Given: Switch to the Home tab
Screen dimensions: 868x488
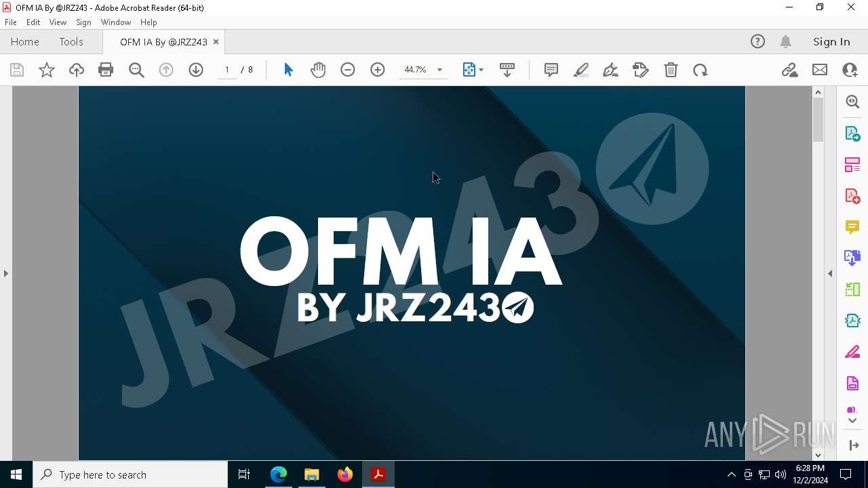Looking at the screenshot, I should click(25, 41).
